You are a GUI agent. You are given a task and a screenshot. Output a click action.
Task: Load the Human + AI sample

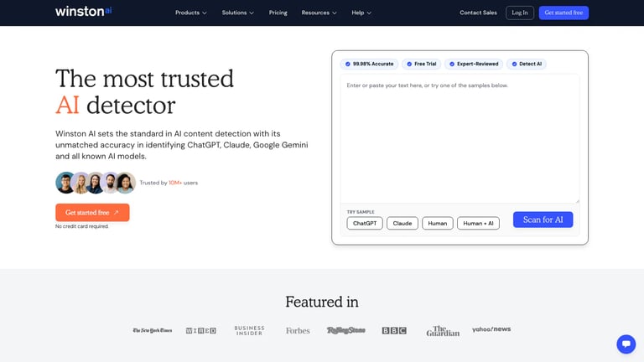point(478,223)
